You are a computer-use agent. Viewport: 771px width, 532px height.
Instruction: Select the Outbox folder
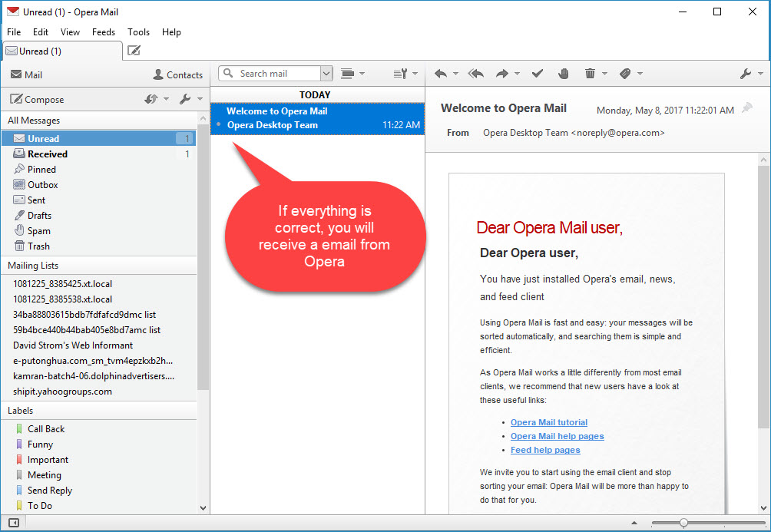[x=99, y=185]
